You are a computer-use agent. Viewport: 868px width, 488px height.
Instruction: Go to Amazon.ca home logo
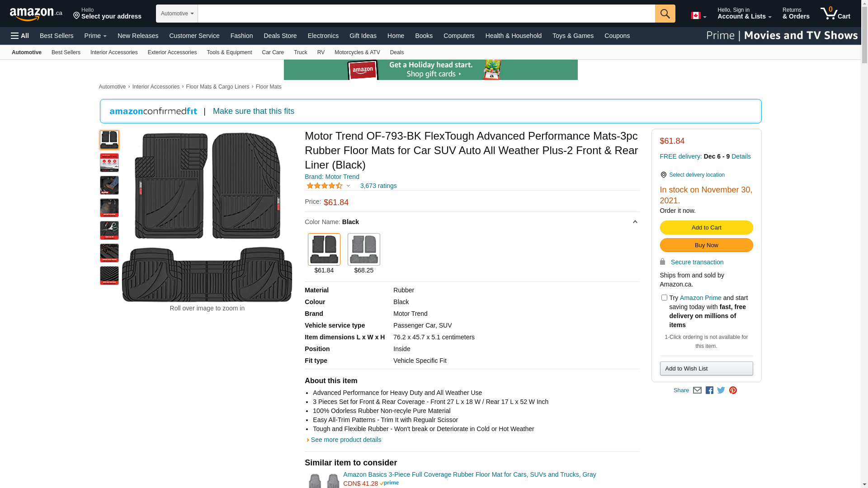[36, 14]
